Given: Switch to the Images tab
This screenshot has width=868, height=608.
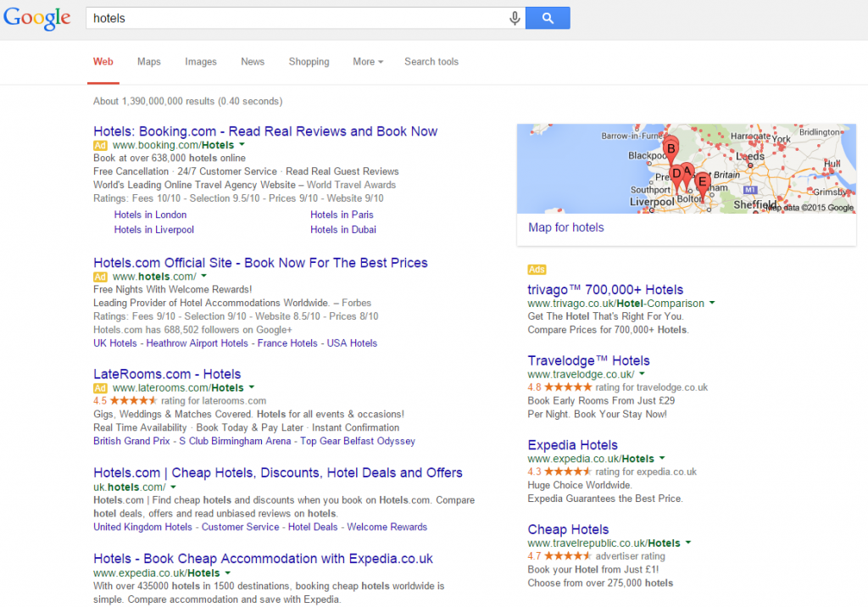Looking at the screenshot, I should click(201, 62).
